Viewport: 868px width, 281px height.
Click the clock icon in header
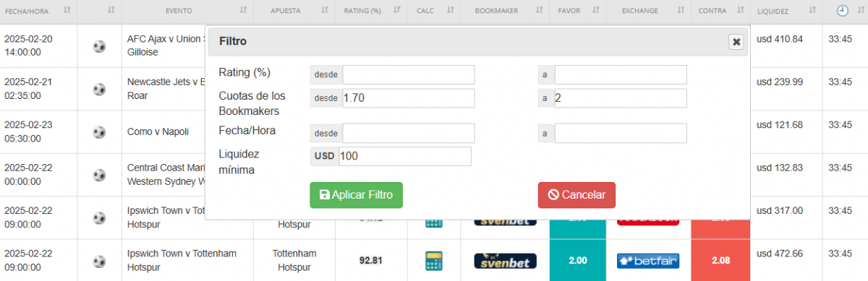[x=843, y=11]
